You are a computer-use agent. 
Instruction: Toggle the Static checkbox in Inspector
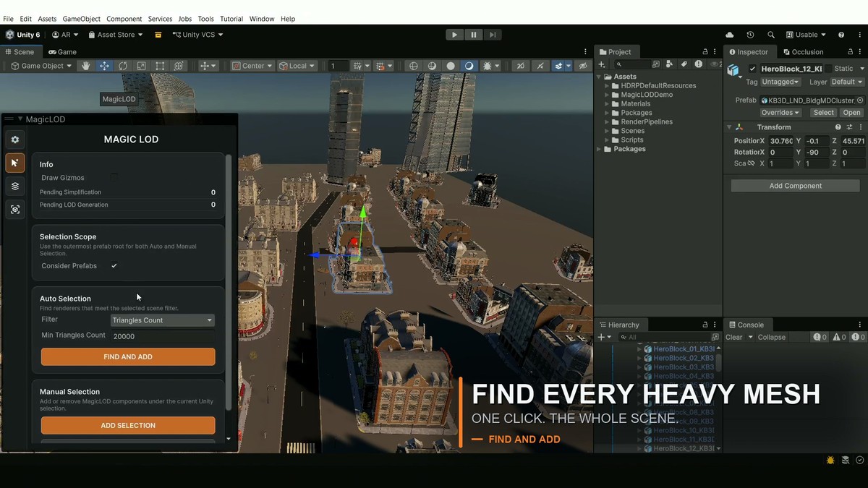pyautogui.click(x=827, y=69)
